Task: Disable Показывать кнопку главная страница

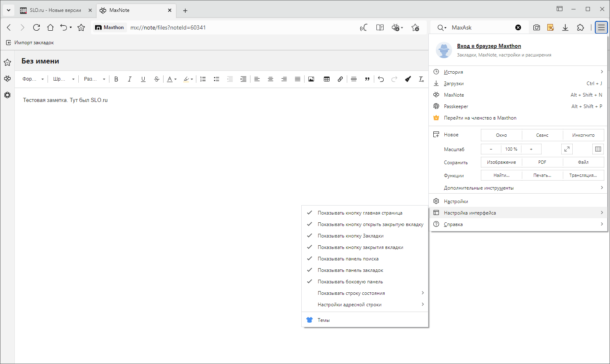Action: click(360, 213)
